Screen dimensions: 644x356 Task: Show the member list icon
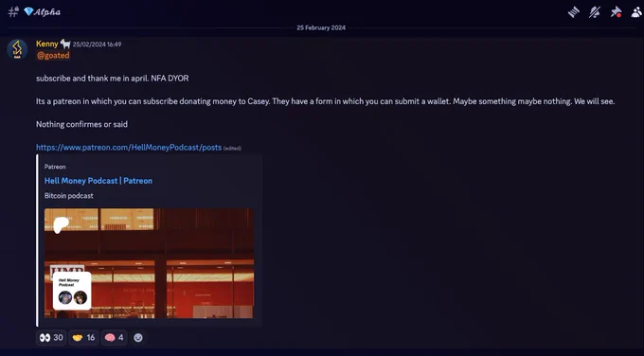point(636,12)
